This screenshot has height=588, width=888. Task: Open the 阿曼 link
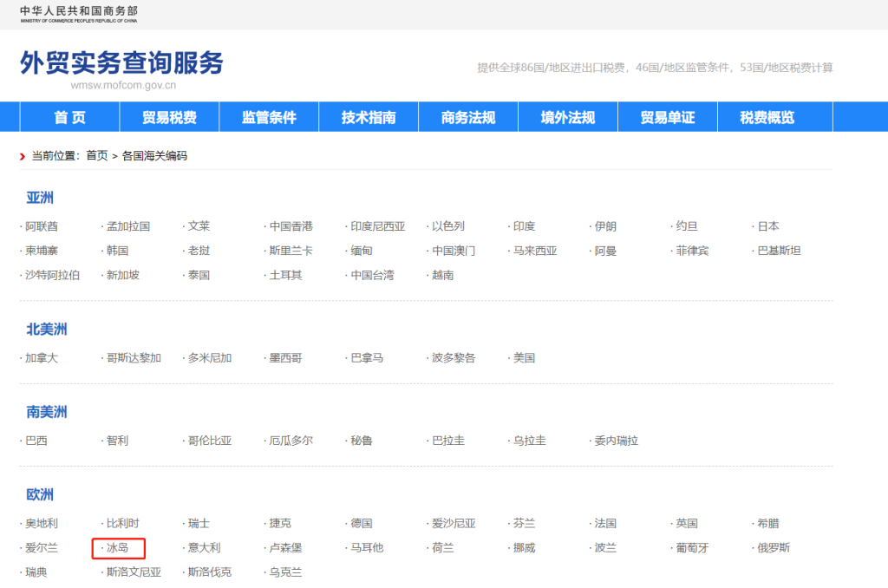(x=605, y=251)
